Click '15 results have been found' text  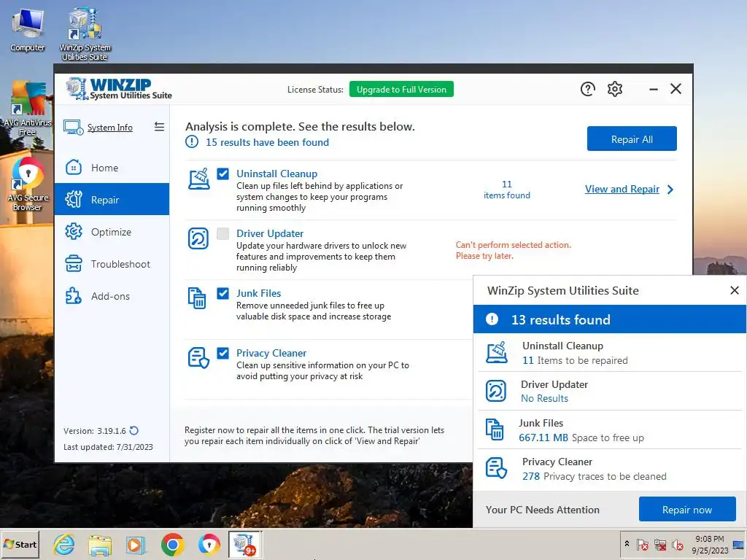pyautogui.click(x=267, y=142)
